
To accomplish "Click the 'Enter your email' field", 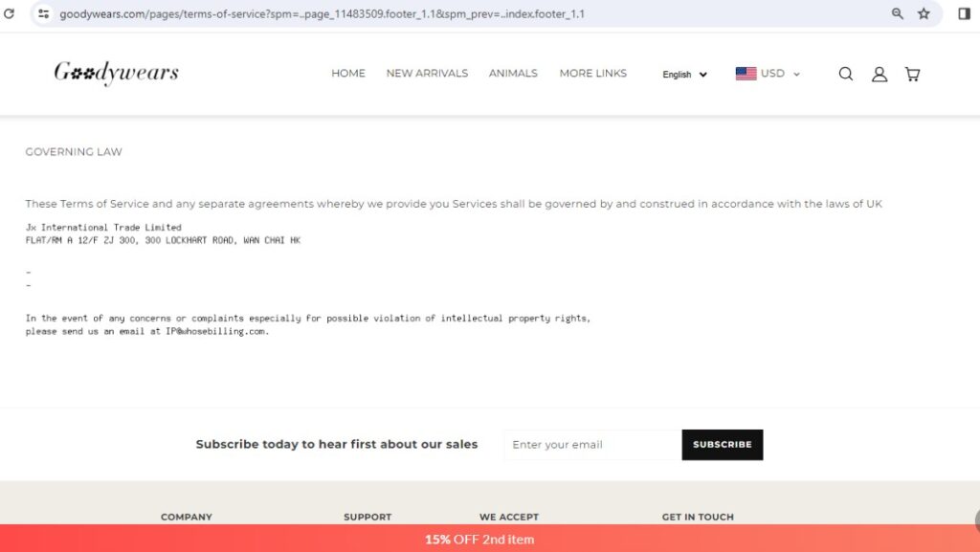I will [x=590, y=444].
